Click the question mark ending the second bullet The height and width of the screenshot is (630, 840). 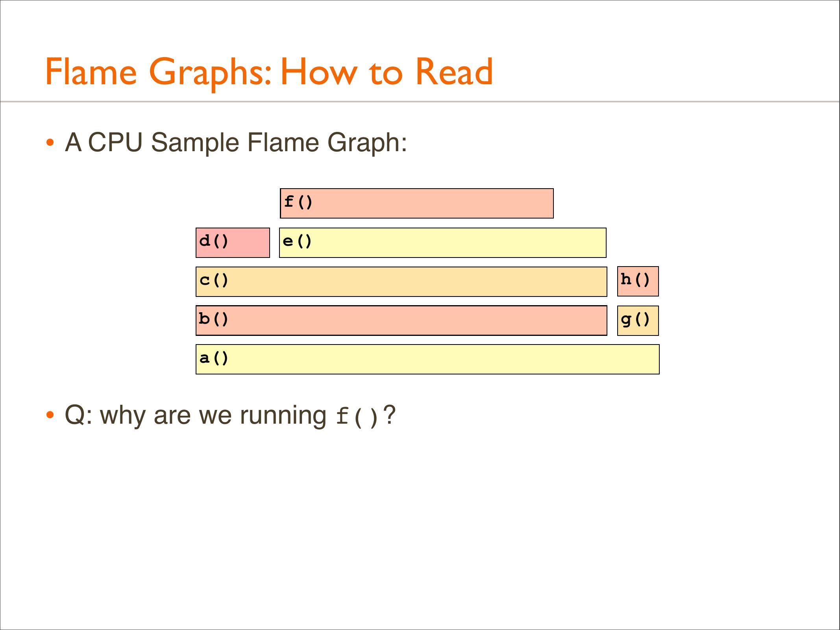[389, 415]
